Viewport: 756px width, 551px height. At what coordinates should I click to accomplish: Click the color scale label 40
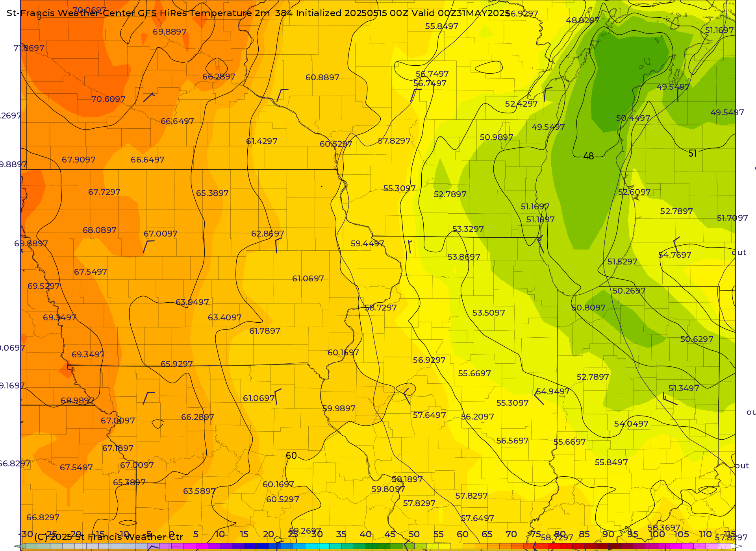point(366,534)
